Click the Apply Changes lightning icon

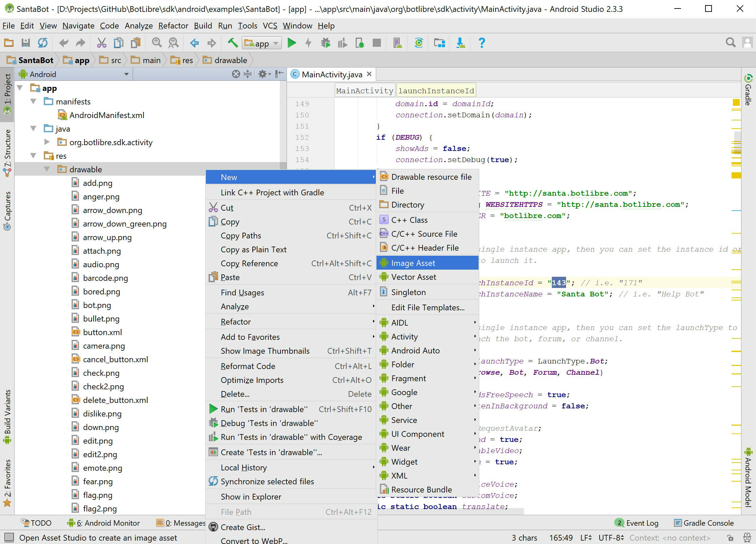308,43
